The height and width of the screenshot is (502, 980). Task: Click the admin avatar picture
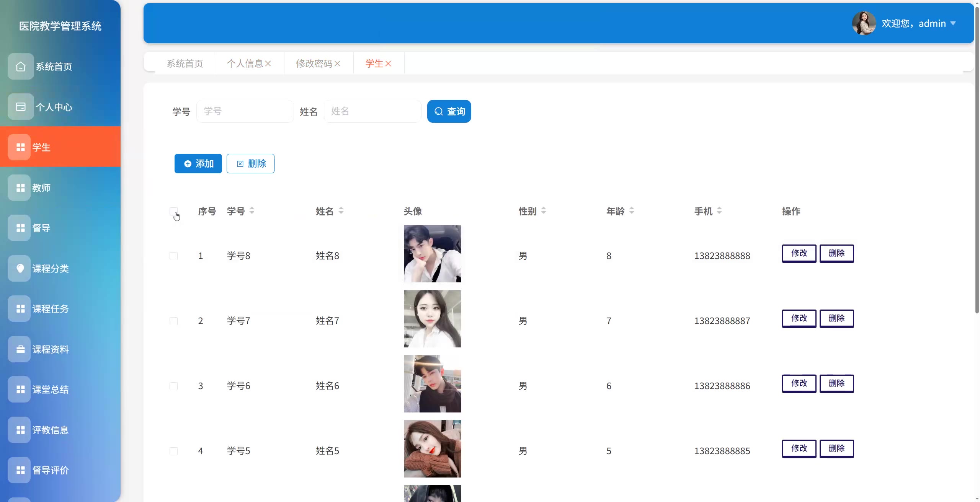864,23
